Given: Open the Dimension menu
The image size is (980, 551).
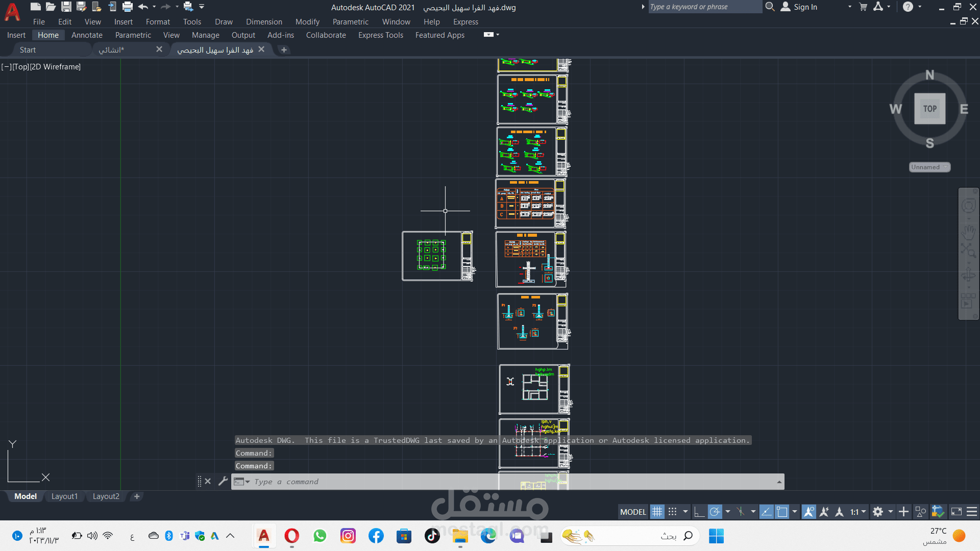Looking at the screenshot, I should click(x=264, y=22).
